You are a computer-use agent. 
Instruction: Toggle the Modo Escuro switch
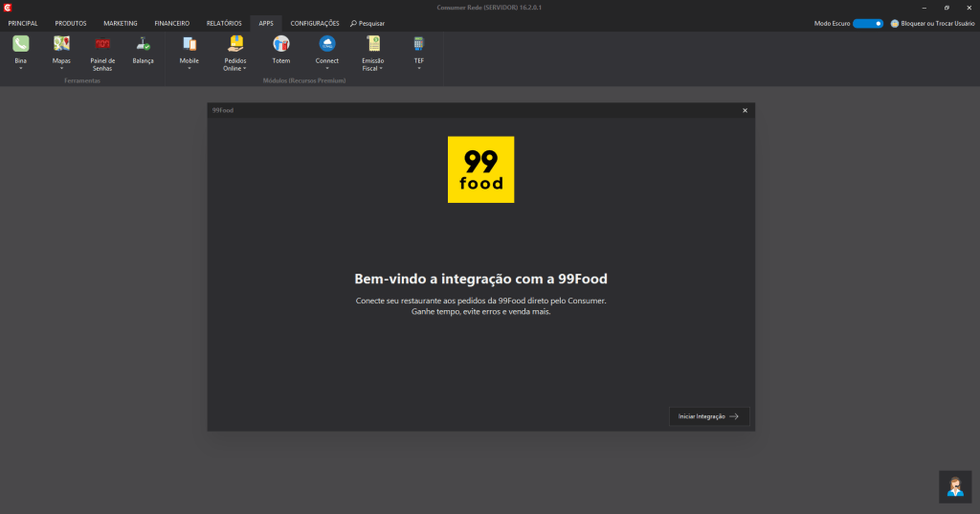coord(867,23)
